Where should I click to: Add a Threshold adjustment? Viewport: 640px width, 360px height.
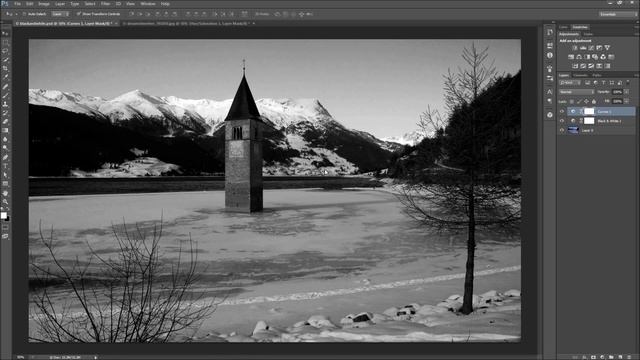591,66
